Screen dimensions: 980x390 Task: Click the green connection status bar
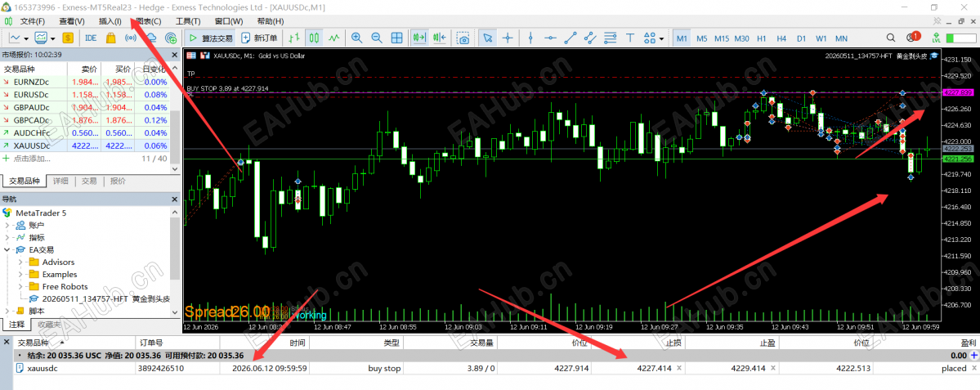click(960, 38)
